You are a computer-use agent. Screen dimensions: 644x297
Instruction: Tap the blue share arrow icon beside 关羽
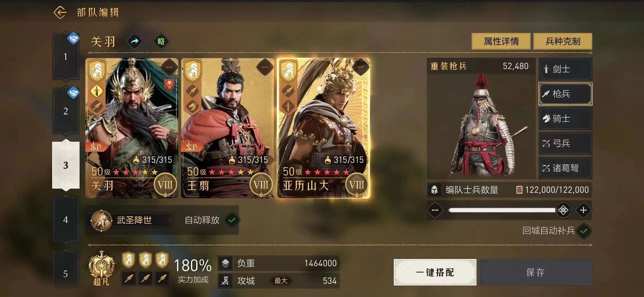[x=134, y=42]
